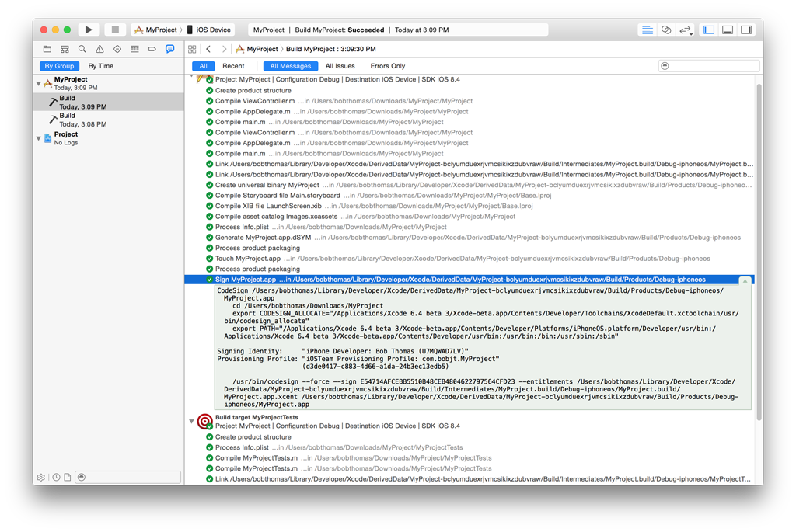Click the Stop button in toolbar
The image size is (796, 532).
(115, 30)
